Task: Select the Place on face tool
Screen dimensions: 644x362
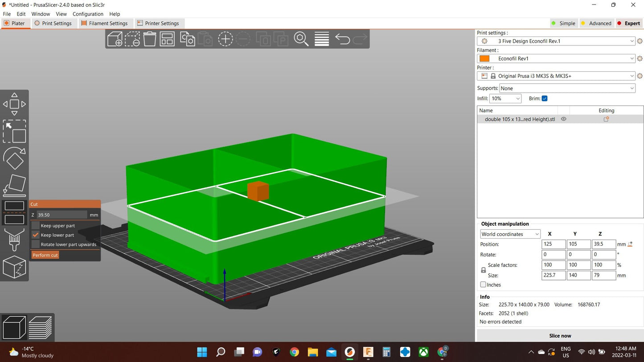Action: click(14, 185)
